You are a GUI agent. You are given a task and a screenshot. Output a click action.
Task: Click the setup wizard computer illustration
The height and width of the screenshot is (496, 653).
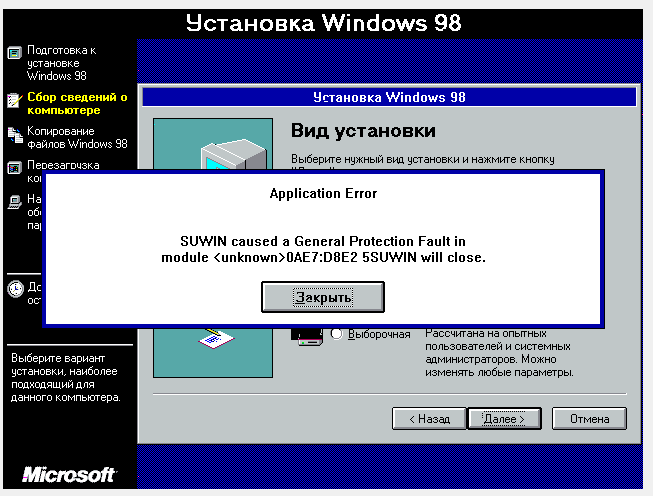coord(213,248)
